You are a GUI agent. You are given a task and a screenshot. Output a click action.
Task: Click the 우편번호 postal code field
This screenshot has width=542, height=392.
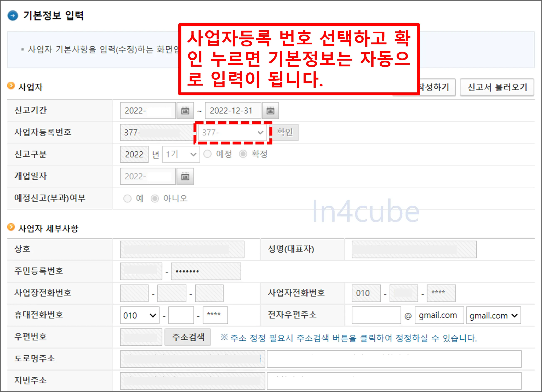coord(141,337)
